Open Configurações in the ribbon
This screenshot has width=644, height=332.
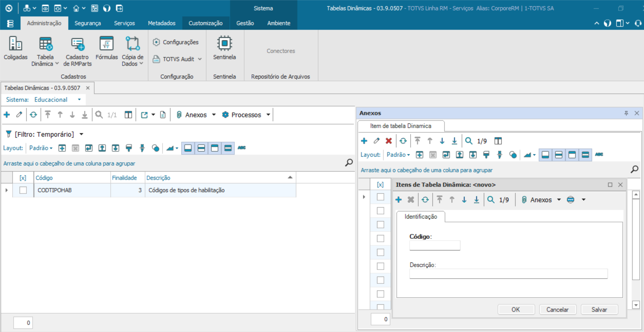coord(176,42)
